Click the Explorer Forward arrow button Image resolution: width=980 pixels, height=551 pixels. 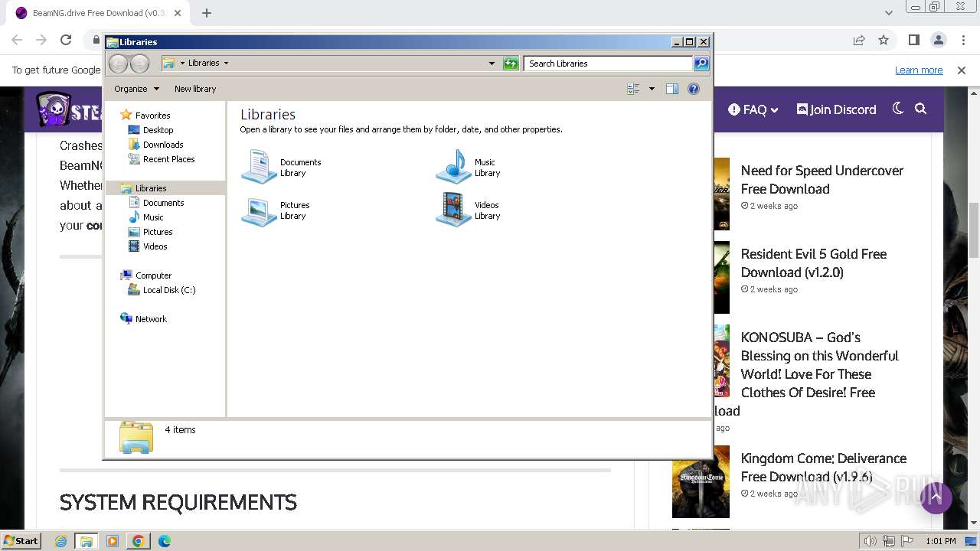pyautogui.click(x=139, y=64)
